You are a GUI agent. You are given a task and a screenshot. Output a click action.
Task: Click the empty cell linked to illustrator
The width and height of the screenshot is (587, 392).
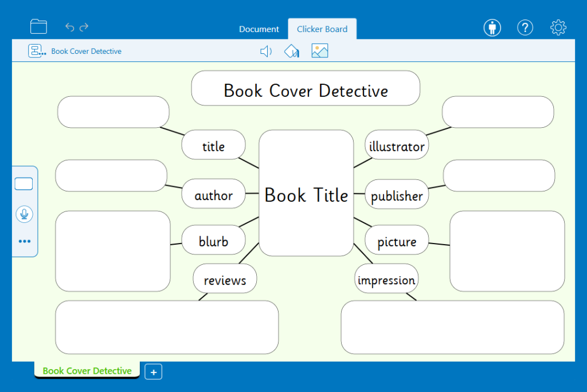click(x=498, y=112)
